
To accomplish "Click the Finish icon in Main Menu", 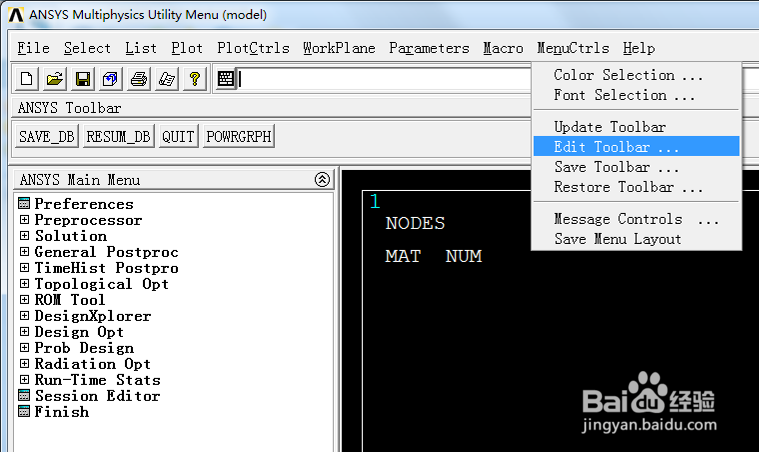I will coord(24,411).
